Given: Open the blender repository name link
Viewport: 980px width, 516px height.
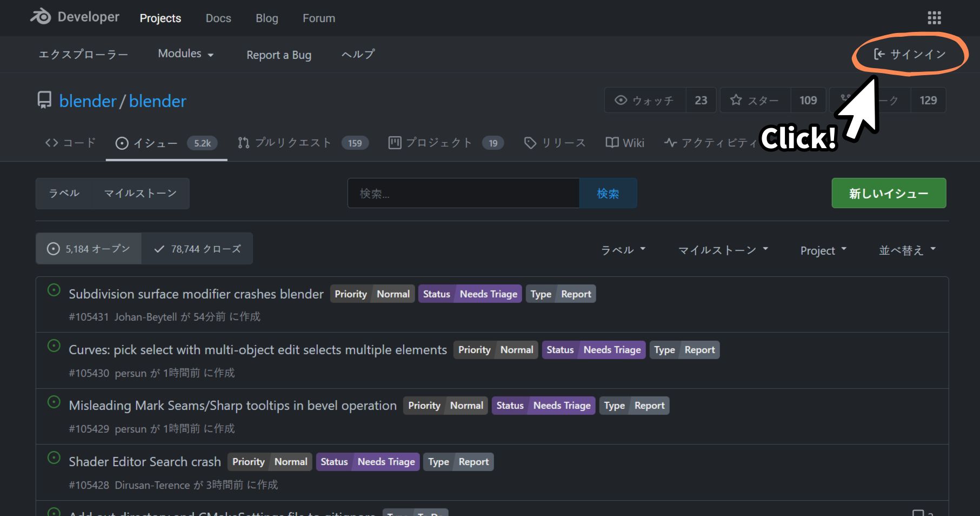Looking at the screenshot, I should pos(158,101).
